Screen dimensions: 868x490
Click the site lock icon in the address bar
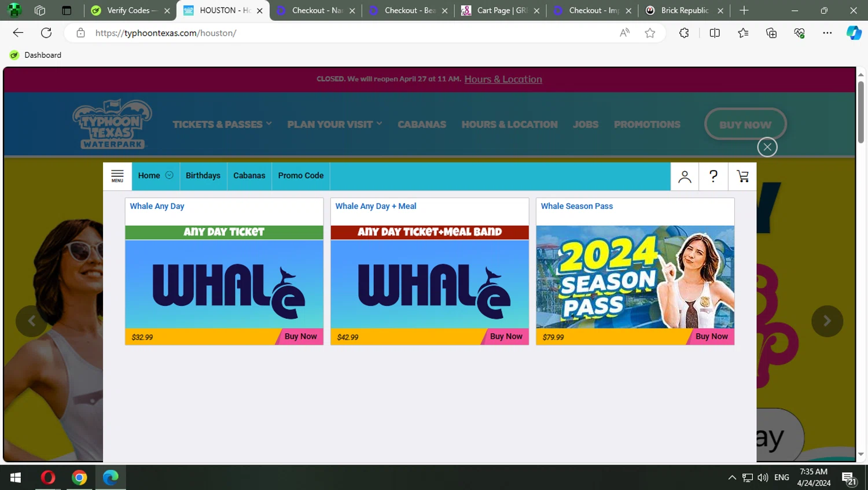pos(81,33)
